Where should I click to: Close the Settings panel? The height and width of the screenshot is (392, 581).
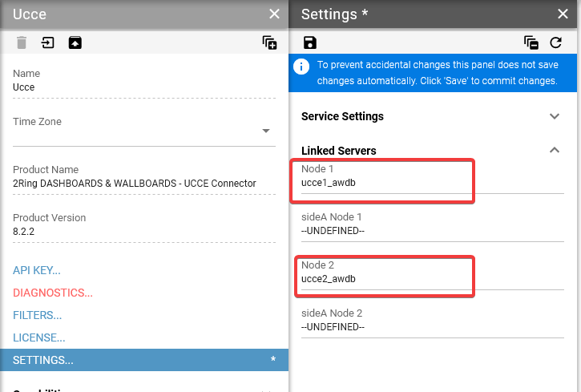tap(562, 14)
